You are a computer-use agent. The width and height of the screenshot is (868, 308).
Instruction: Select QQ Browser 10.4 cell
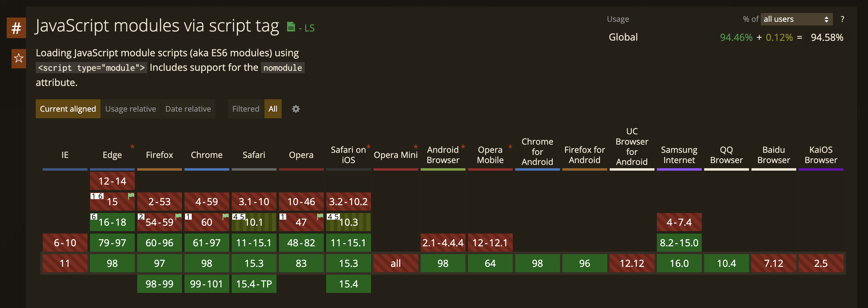(727, 263)
